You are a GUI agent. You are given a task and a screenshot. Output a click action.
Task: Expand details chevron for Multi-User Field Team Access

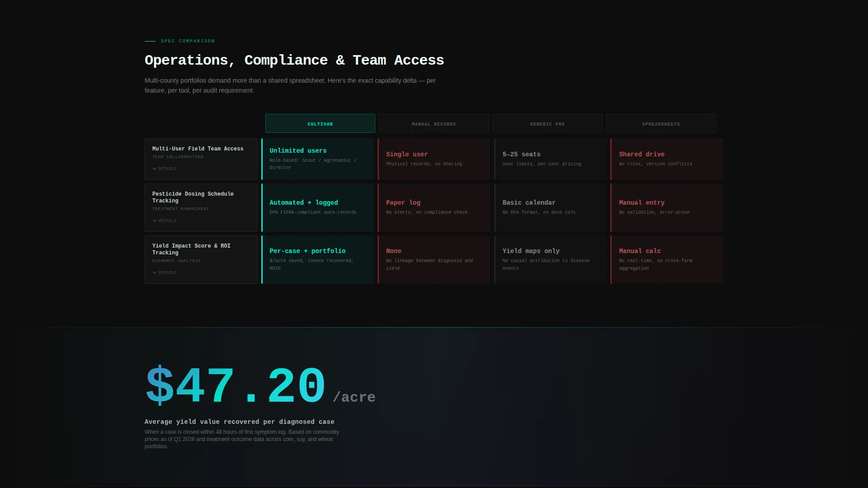pyautogui.click(x=155, y=169)
